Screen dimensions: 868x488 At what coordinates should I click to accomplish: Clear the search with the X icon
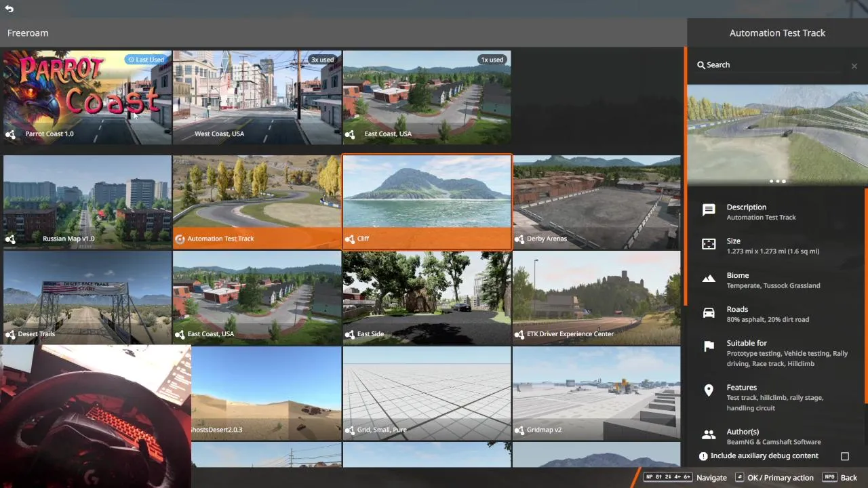(x=854, y=66)
